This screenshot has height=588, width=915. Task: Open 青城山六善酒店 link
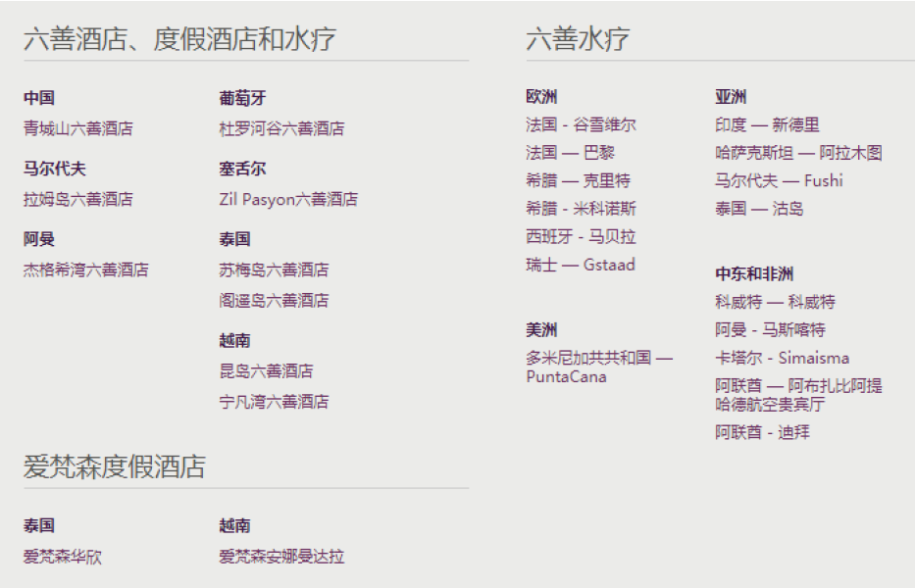click(x=78, y=128)
